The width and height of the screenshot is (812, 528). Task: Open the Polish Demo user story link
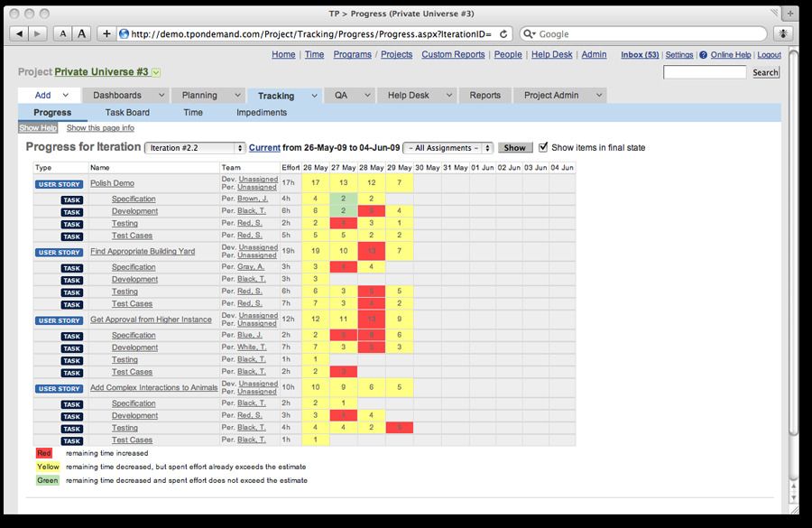112,183
